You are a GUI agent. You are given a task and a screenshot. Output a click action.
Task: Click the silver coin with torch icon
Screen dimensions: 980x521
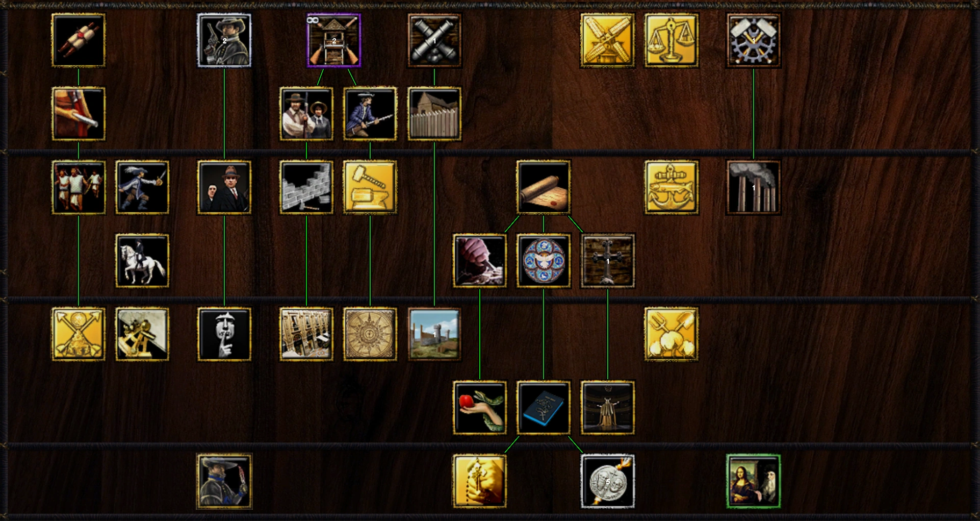607,481
